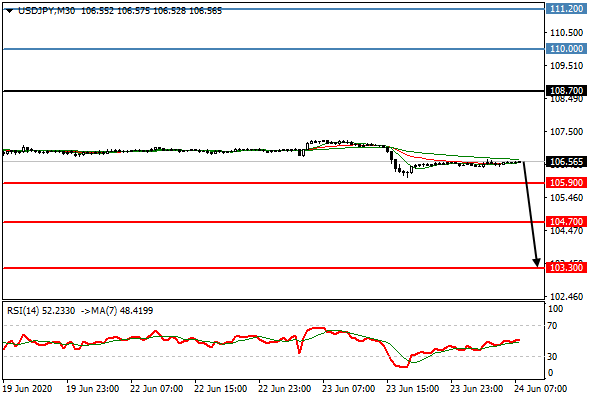This screenshot has width=590, height=400.
Task: Select the 110.000 blue price label
Action: 566,49
